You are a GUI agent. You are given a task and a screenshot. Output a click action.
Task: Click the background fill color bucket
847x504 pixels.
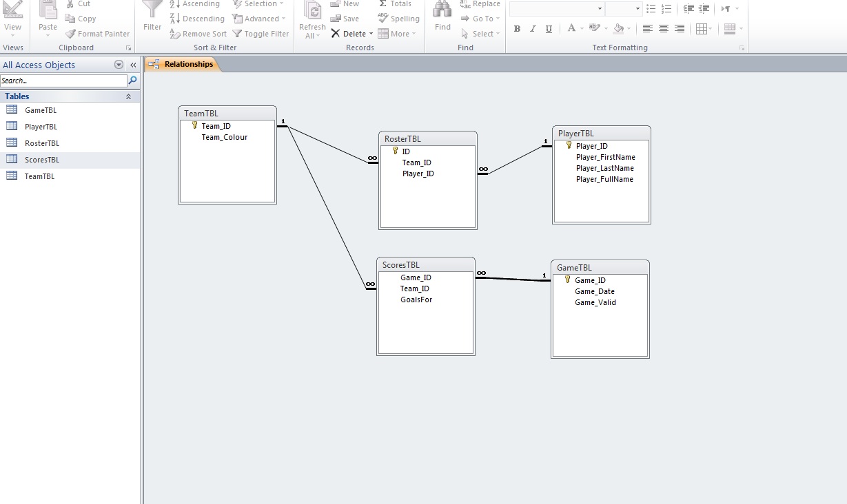click(618, 29)
